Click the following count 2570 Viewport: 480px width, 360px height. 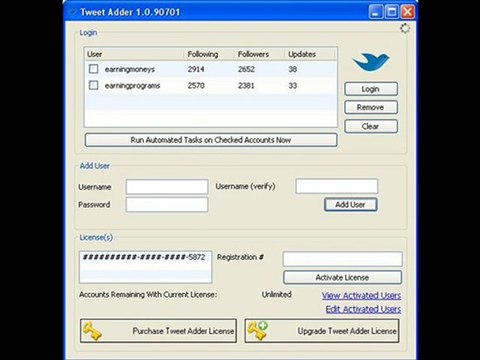pos(196,86)
